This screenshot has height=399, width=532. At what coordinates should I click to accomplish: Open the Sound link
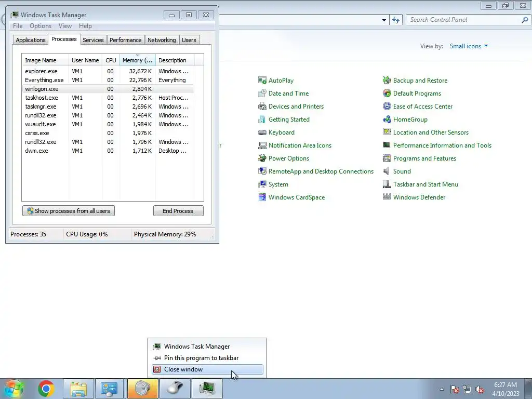click(402, 171)
